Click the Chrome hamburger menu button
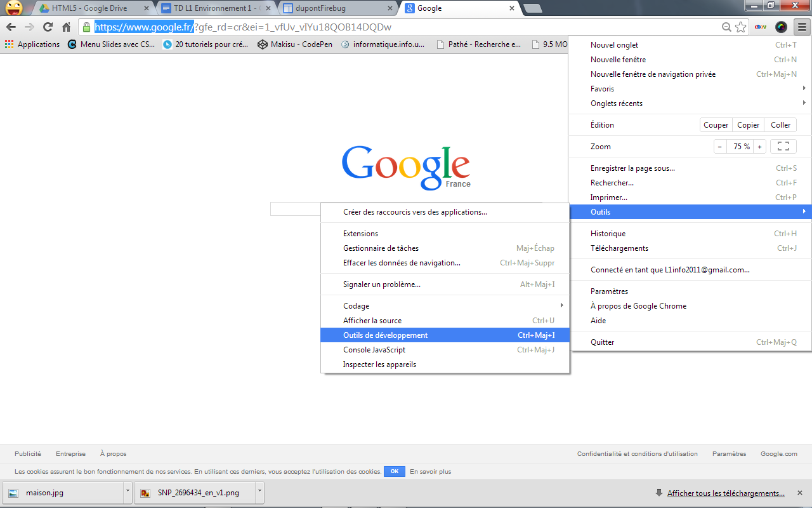This screenshot has height=508, width=812. coord(801,27)
